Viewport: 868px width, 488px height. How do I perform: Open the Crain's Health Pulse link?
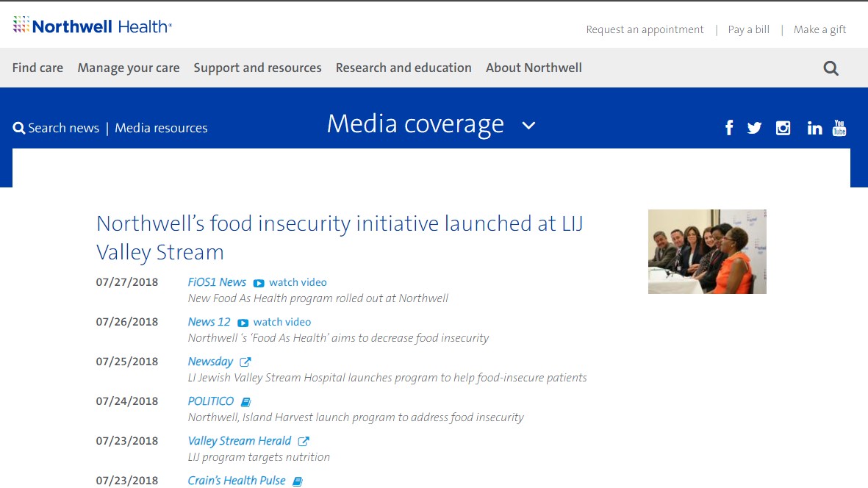pyautogui.click(x=237, y=481)
